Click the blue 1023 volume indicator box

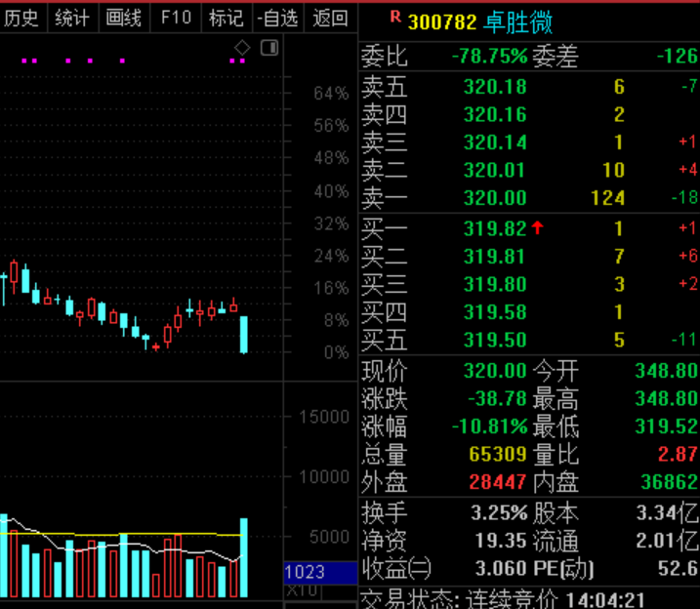pos(318,572)
